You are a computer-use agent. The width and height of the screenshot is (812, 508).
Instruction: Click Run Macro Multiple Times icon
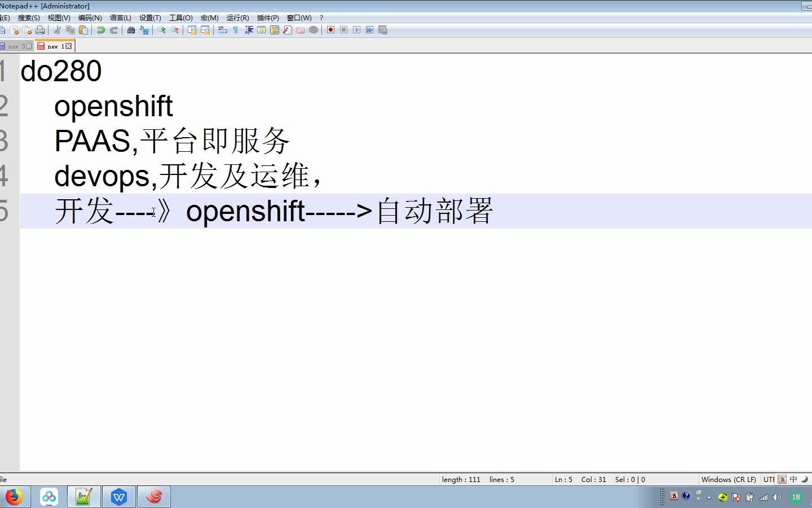[369, 30]
